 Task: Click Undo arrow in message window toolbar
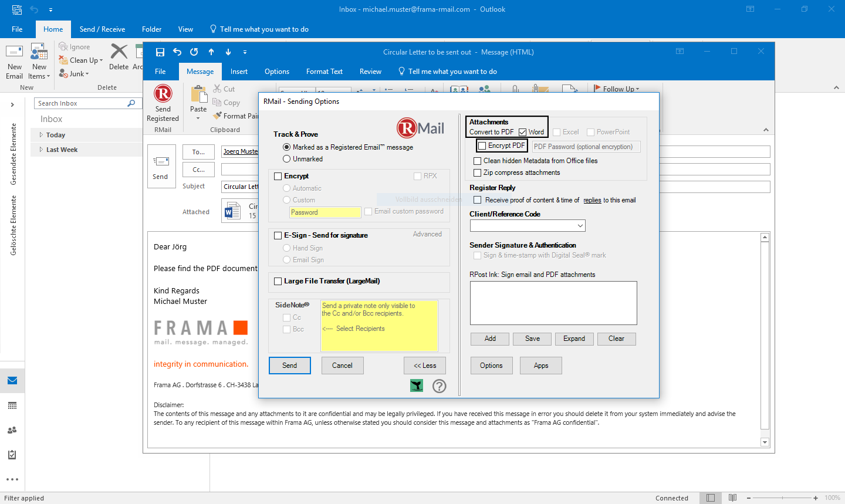pyautogui.click(x=177, y=52)
